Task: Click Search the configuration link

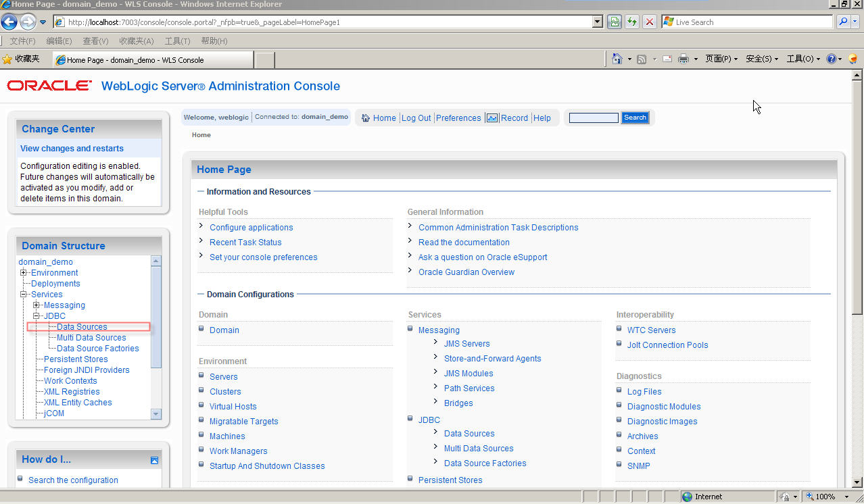Action: 73,480
